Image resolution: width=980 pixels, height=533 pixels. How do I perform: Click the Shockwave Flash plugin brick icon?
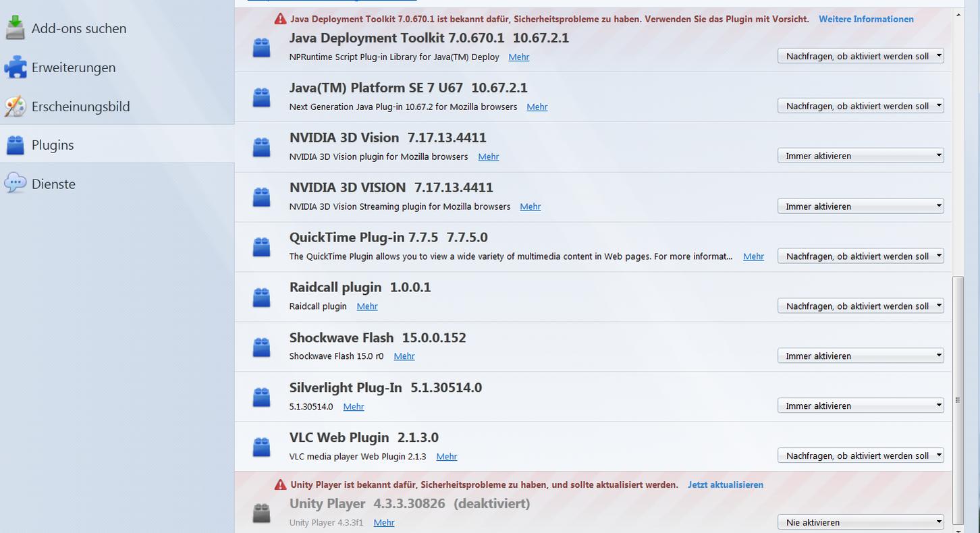click(261, 347)
